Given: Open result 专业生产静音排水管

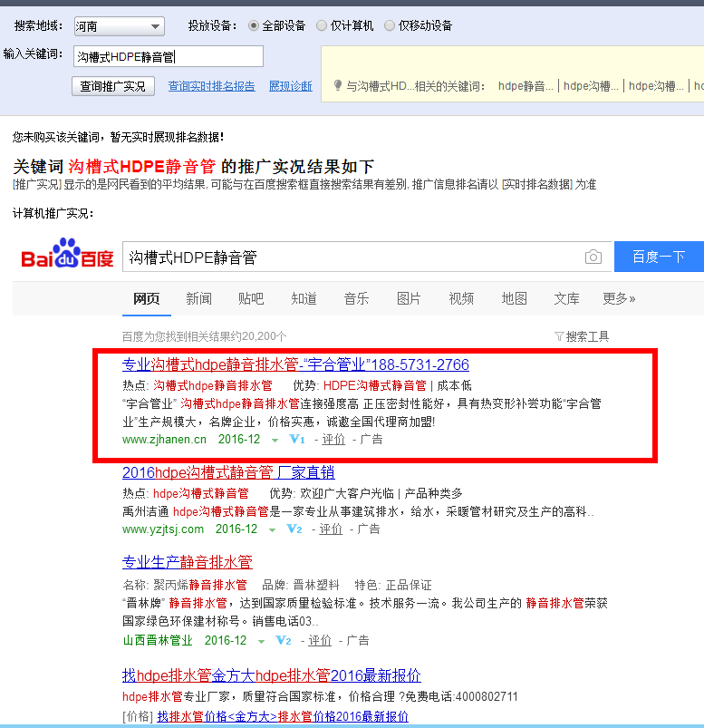Looking at the screenshot, I should click(187, 562).
